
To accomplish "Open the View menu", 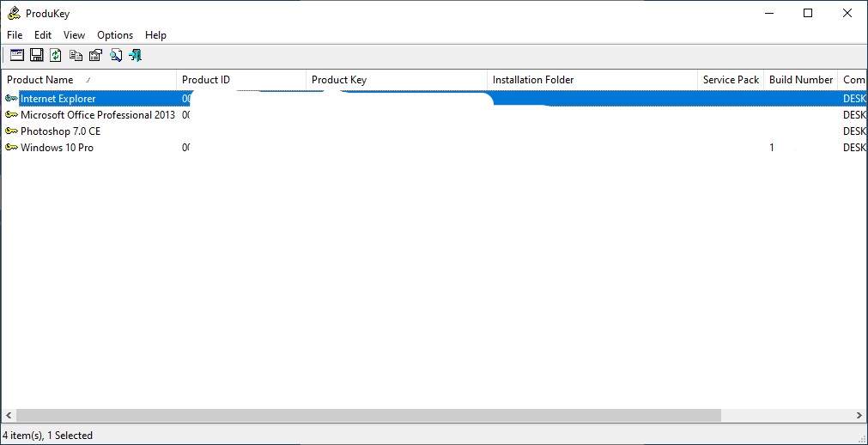I will 74,35.
